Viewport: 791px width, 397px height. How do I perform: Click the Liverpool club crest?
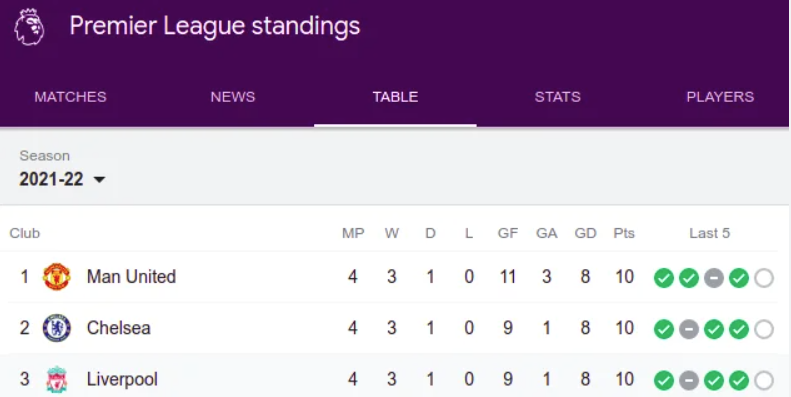coord(56,380)
